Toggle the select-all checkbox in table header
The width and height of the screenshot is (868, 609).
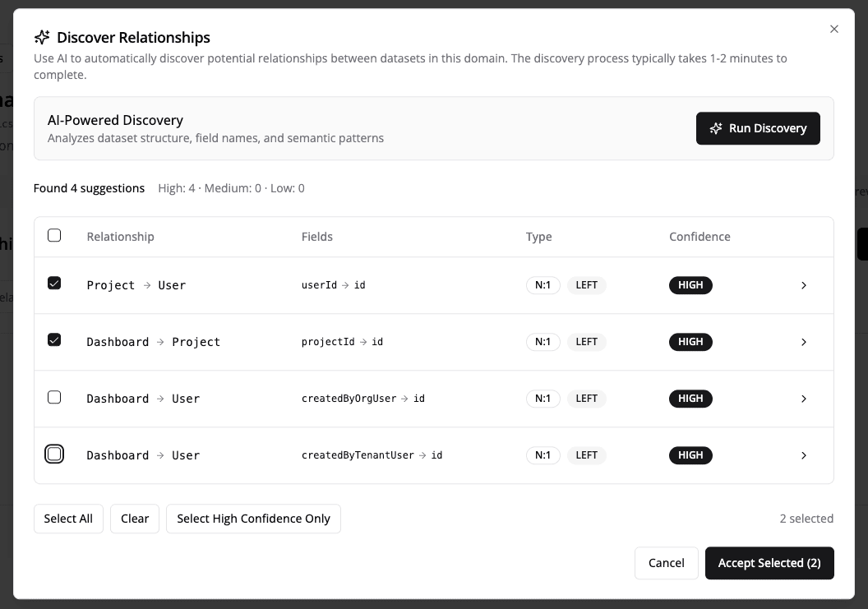[x=54, y=235]
